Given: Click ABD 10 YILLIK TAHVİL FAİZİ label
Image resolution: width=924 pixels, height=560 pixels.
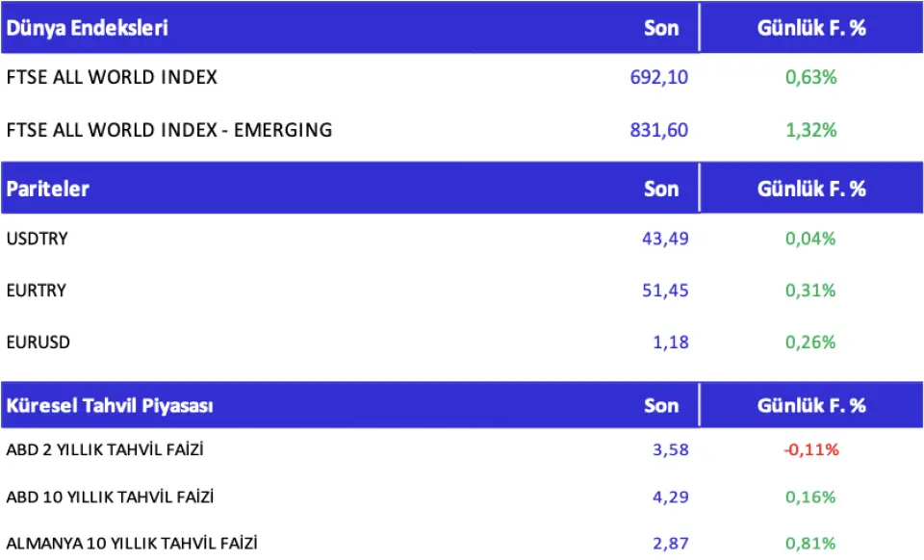Looking at the screenshot, I should (110, 497).
